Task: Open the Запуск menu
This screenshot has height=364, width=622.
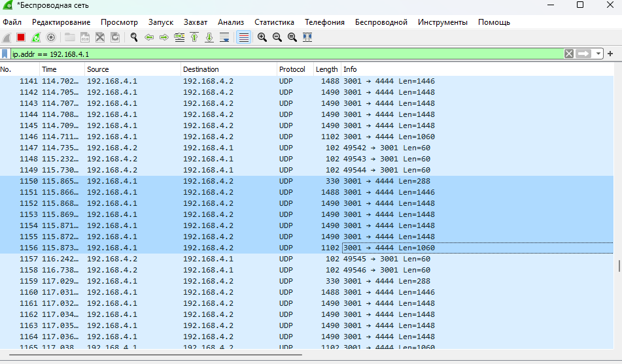Action: click(x=161, y=22)
